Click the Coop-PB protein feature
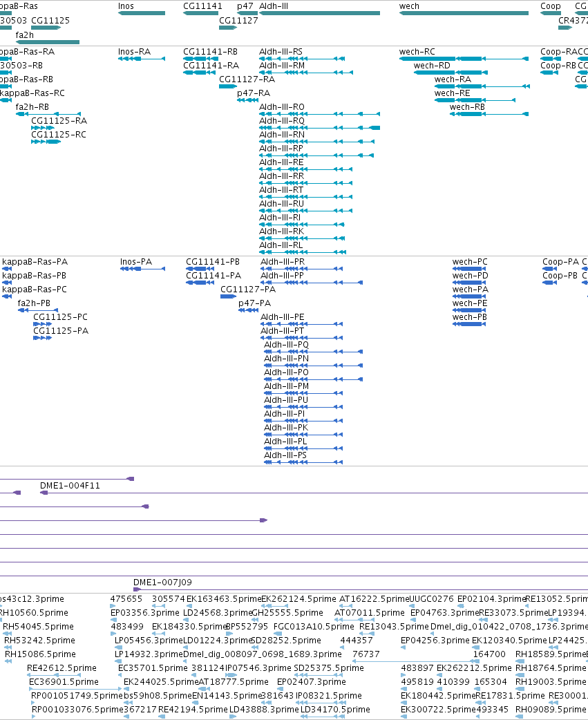Screen dimensions: 588x720 click(550, 283)
